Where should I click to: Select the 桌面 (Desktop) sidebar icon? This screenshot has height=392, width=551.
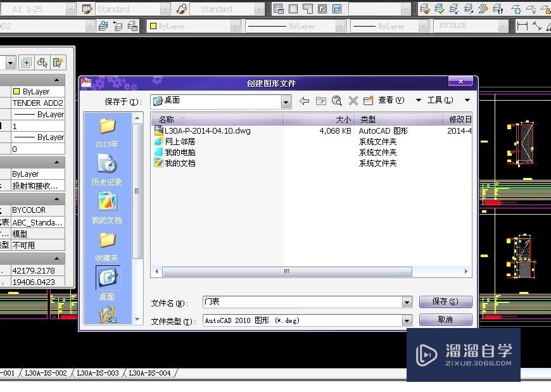106,279
